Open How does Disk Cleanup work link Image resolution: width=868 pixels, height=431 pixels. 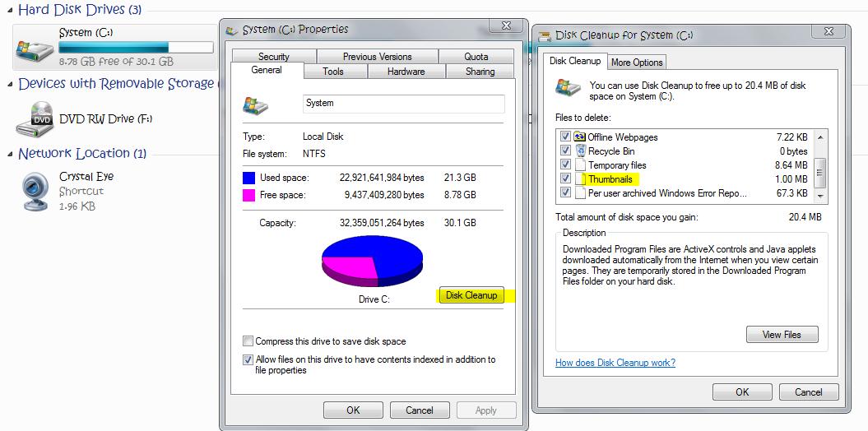[x=615, y=363]
